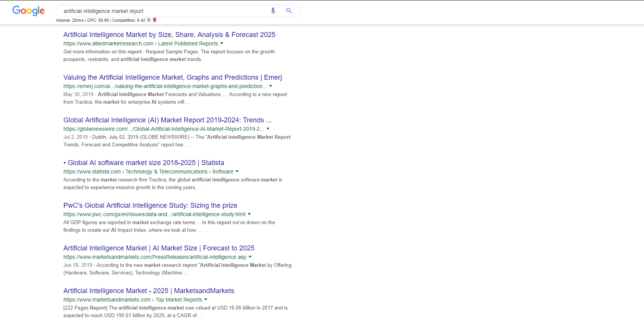Click the Competition: 0.42 keyword stat

(x=129, y=20)
